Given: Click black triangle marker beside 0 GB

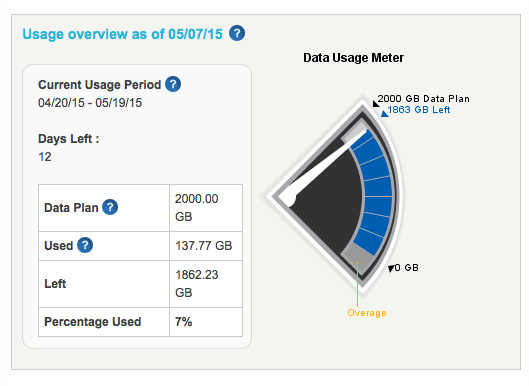Looking at the screenshot, I should click(391, 269).
